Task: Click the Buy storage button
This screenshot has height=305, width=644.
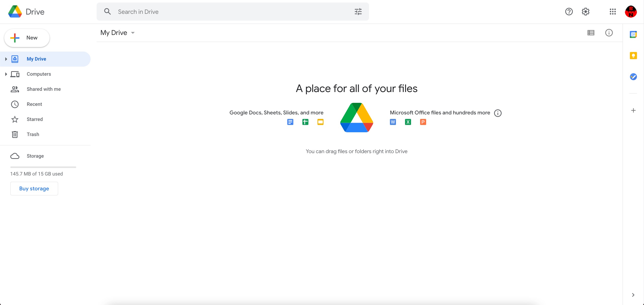Action: pyautogui.click(x=34, y=189)
